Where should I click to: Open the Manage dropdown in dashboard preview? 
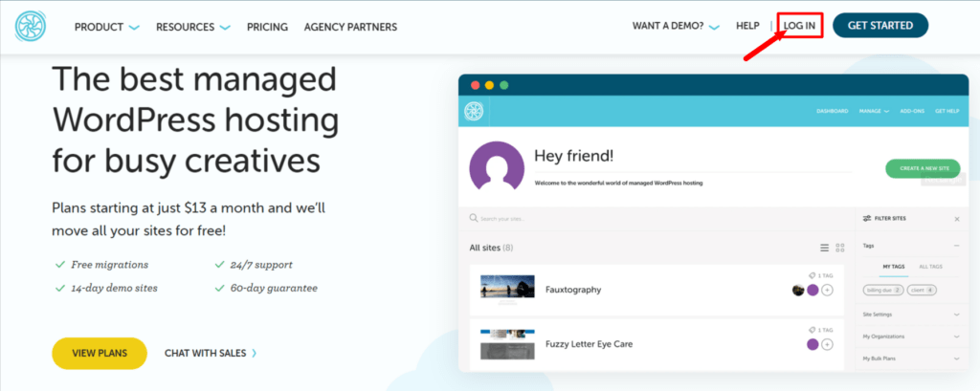tap(874, 111)
